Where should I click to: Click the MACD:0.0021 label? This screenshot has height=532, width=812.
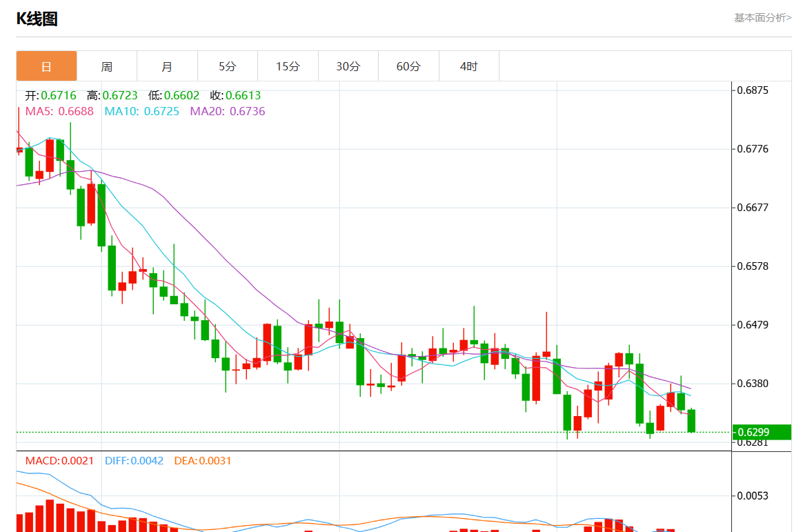click(59, 460)
